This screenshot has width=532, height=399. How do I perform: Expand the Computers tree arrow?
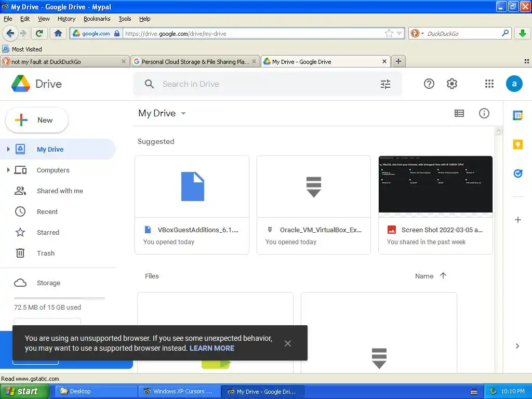[8, 170]
